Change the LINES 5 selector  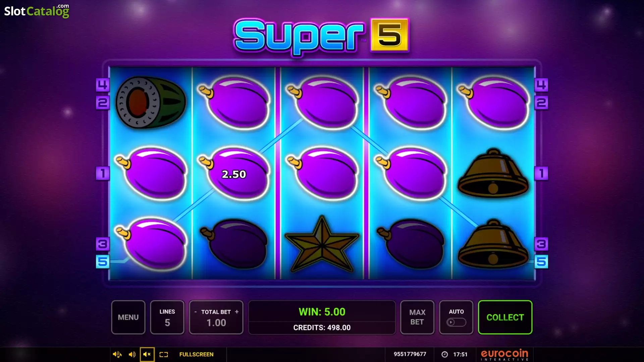(x=167, y=317)
